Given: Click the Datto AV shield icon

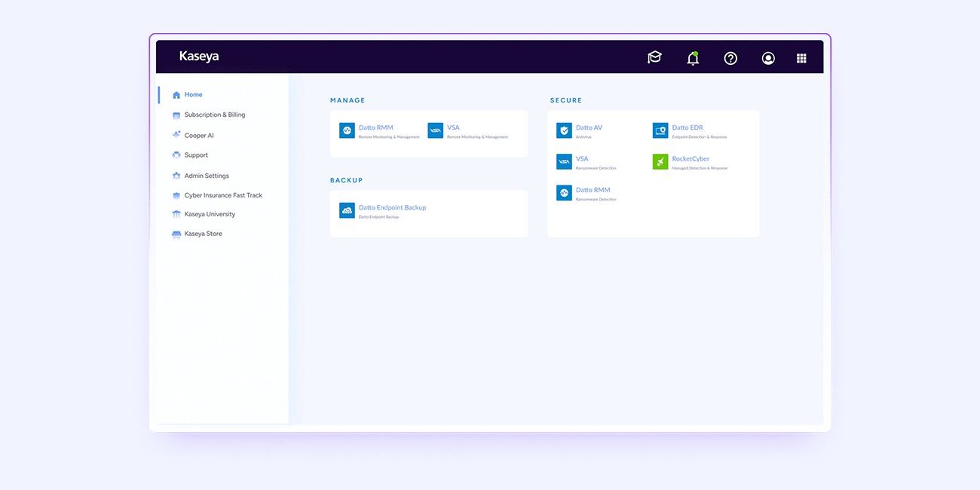Looking at the screenshot, I should point(564,130).
